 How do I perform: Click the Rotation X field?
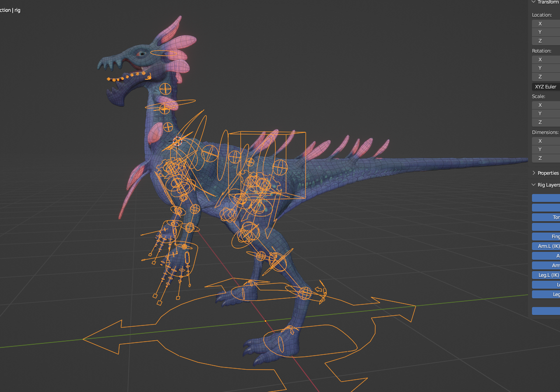pyautogui.click(x=546, y=60)
